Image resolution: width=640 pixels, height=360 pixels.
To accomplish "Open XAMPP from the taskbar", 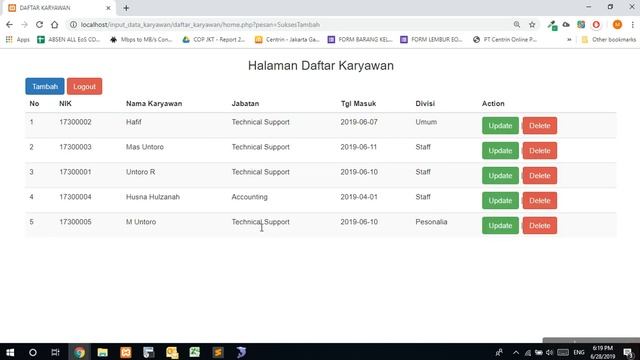I will (126, 352).
